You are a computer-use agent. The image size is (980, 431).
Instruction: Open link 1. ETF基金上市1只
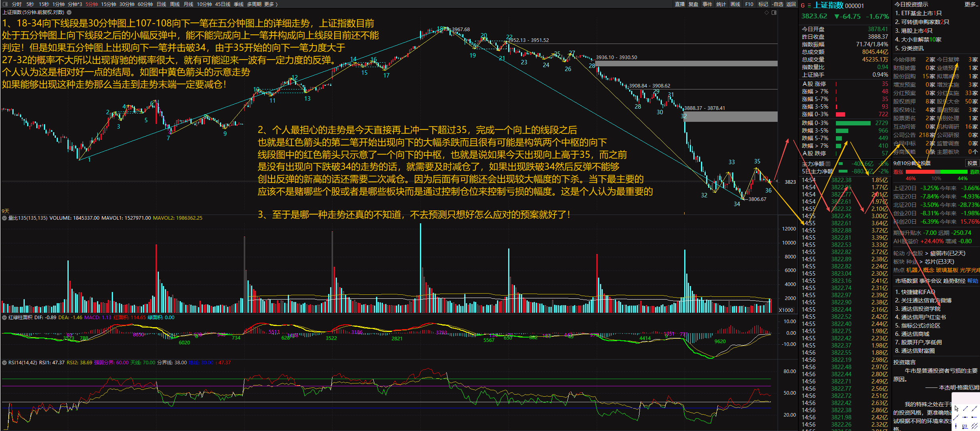[x=918, y=13]
